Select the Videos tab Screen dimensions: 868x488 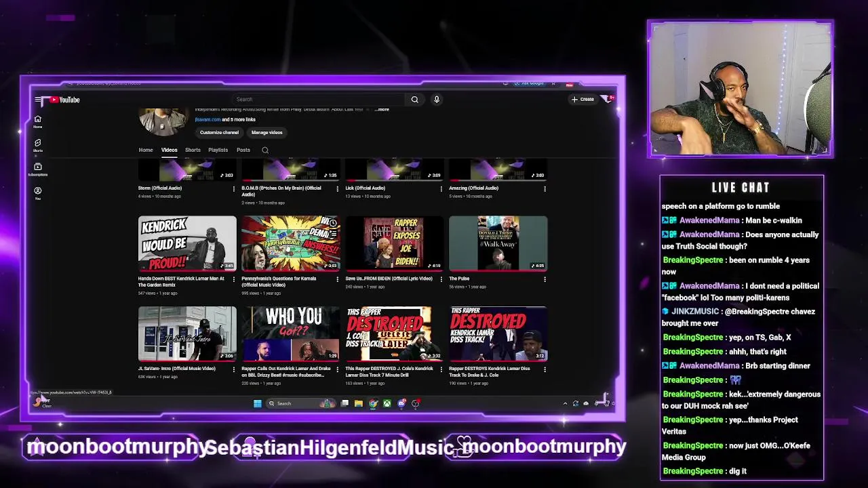(169, 150)
